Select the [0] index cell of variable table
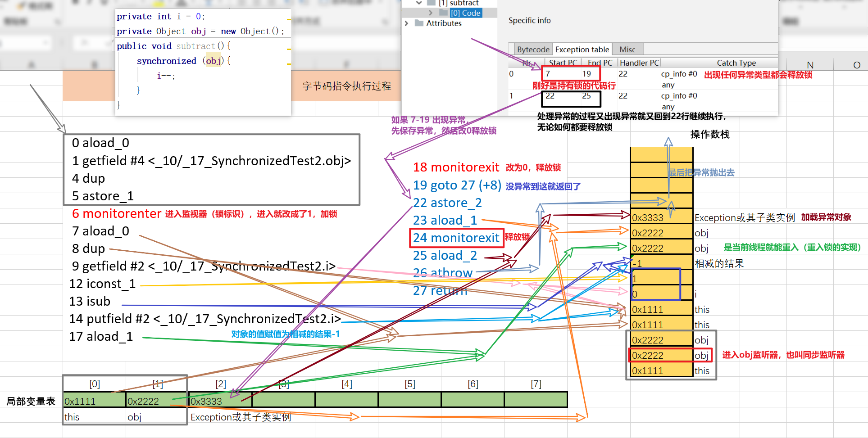 [x=95, y=384]
